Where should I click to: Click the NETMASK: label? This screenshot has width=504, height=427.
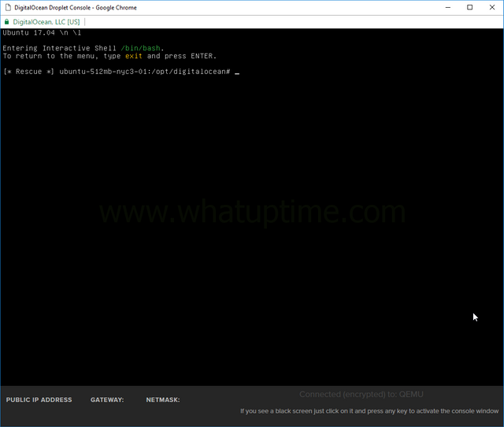(x=163, y=399)
